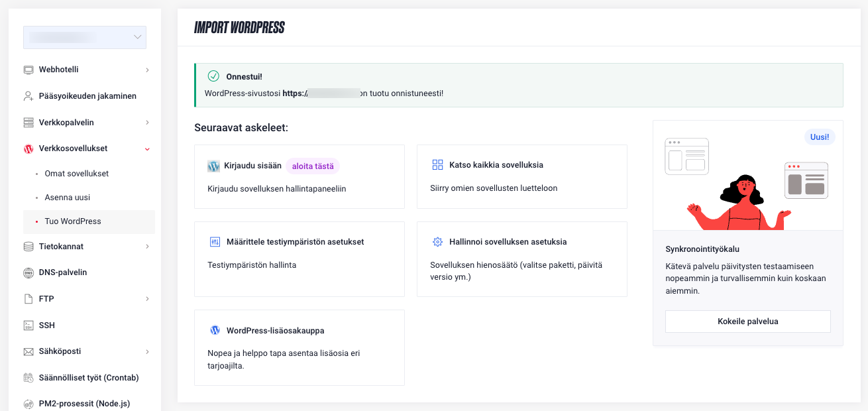Click the SSH terminal icon in sidebar
This screenshot has height=411, width=868.
(28, 325)
